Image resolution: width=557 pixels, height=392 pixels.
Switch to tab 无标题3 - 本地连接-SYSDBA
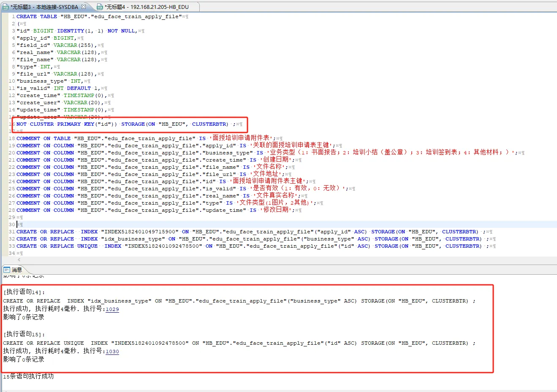click(x=45, y=7)
